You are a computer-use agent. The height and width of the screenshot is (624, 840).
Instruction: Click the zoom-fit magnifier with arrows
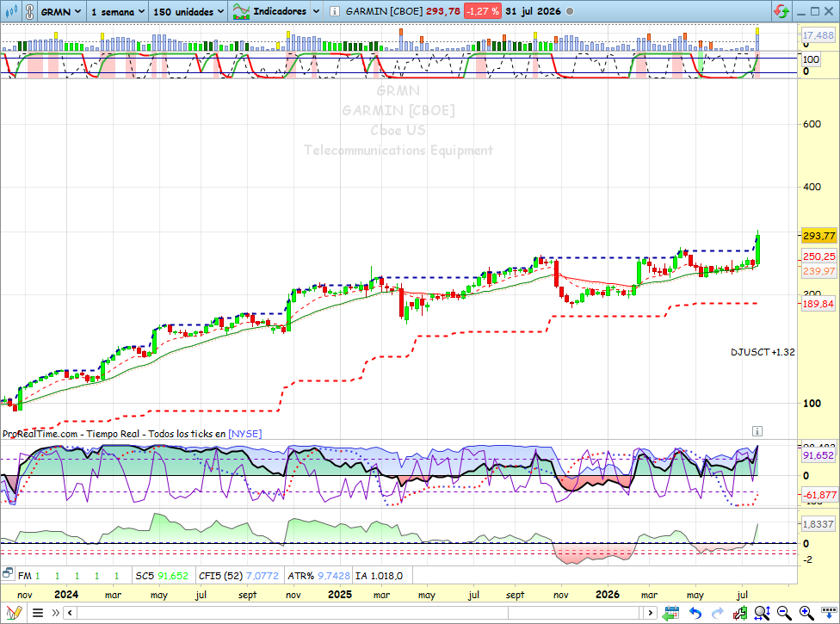pos(763,612)
